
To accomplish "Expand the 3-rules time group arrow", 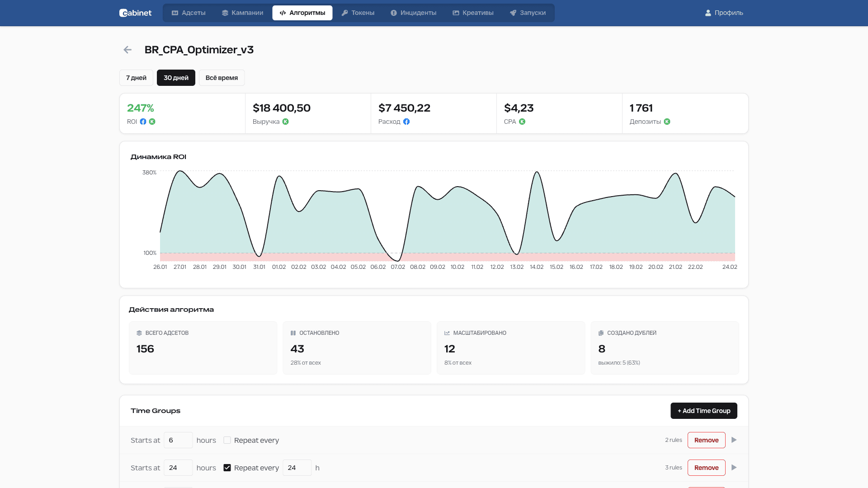I will [x=734, y=468].
